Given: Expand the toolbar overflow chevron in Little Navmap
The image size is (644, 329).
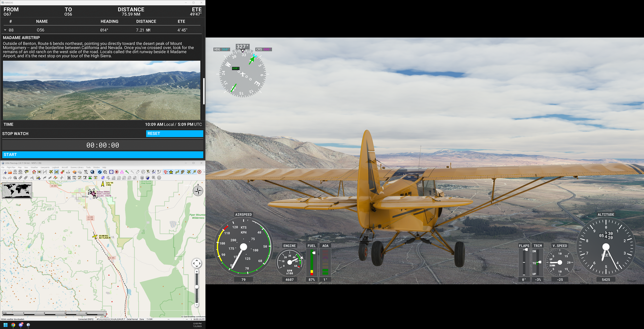Looking at the screenshot, I should [x=204, y=172].
